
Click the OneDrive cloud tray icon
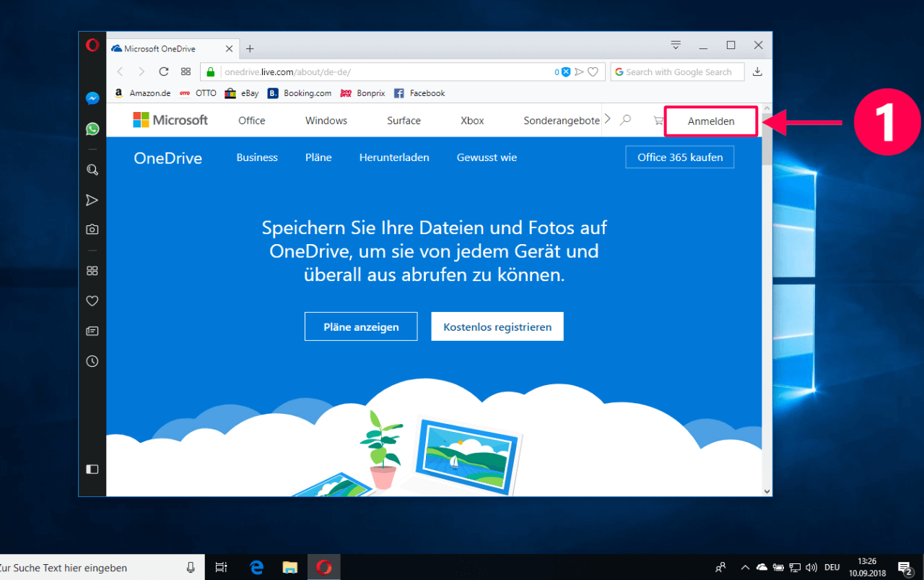click(762, 568)
